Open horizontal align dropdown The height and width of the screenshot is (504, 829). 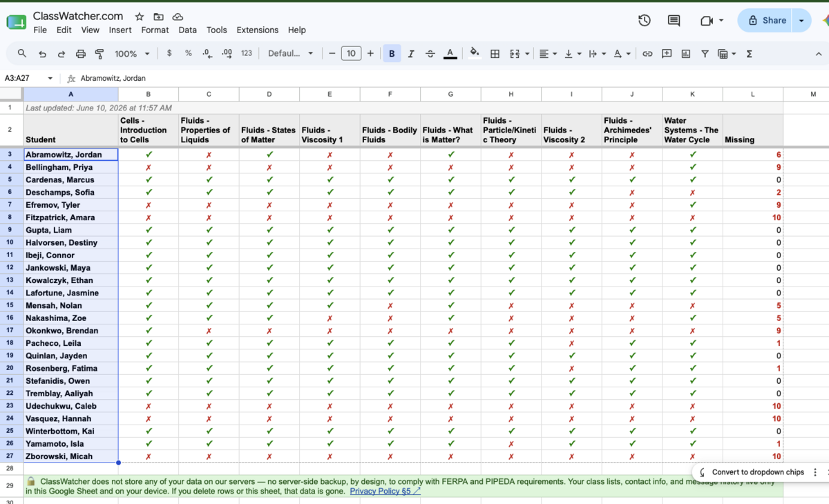tap(548, 53)
